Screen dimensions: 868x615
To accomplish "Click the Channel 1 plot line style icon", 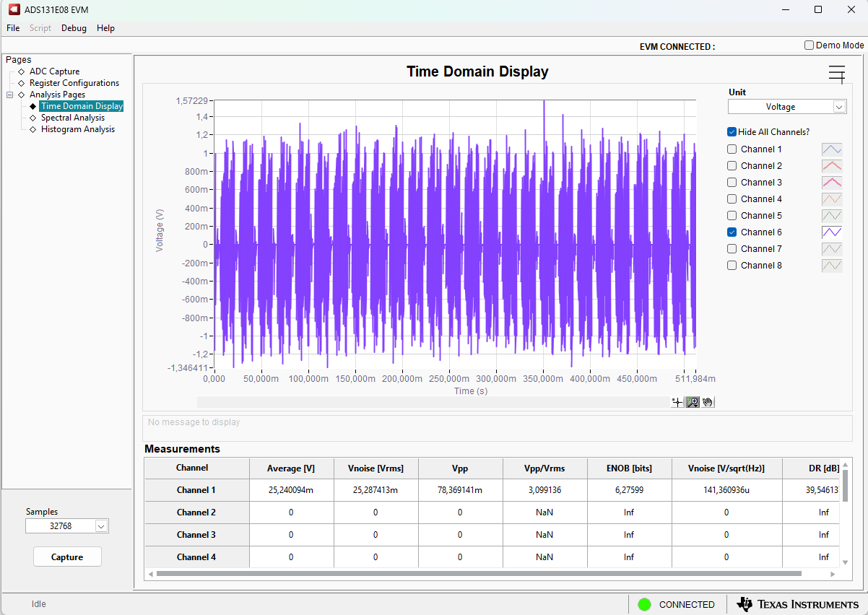I will (x=832, y=149).
